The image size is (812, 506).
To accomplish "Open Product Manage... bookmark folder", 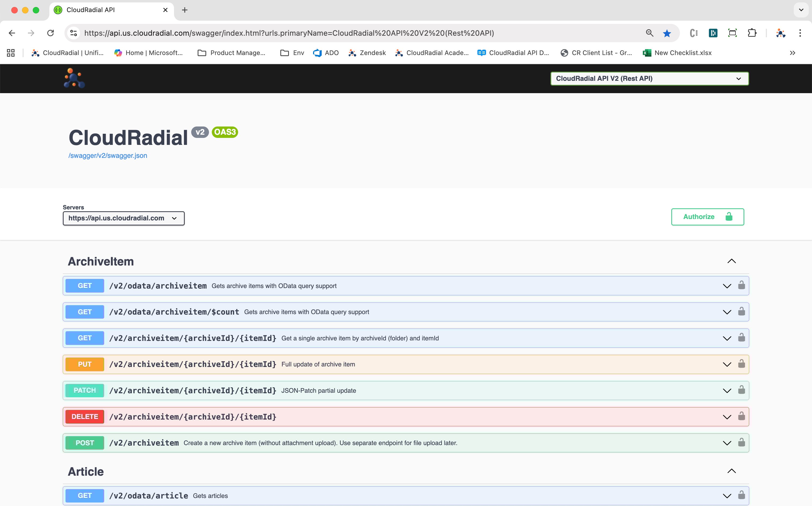I will pos(231,53).
